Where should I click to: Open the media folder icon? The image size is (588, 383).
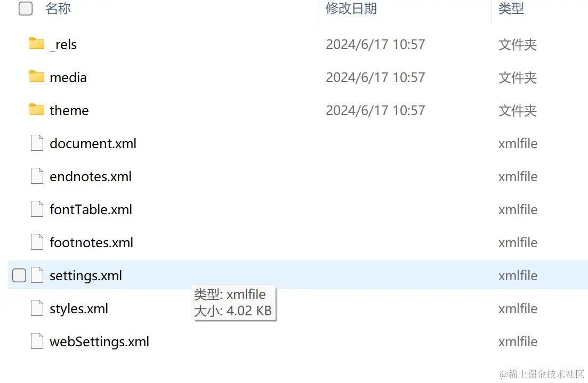[37, 77]
